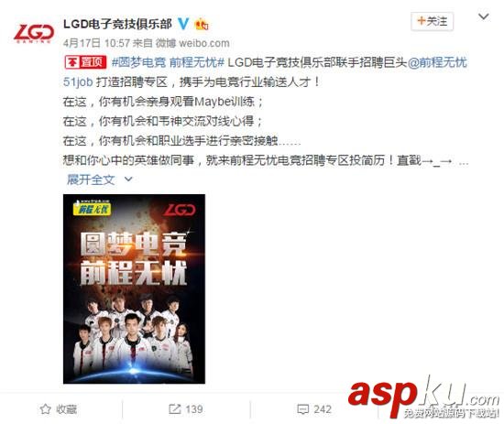The width and height of the screenshot is (504, 424).
Task: Click the LGD Gaming profile avatar
Action: (x=34, y=33)
